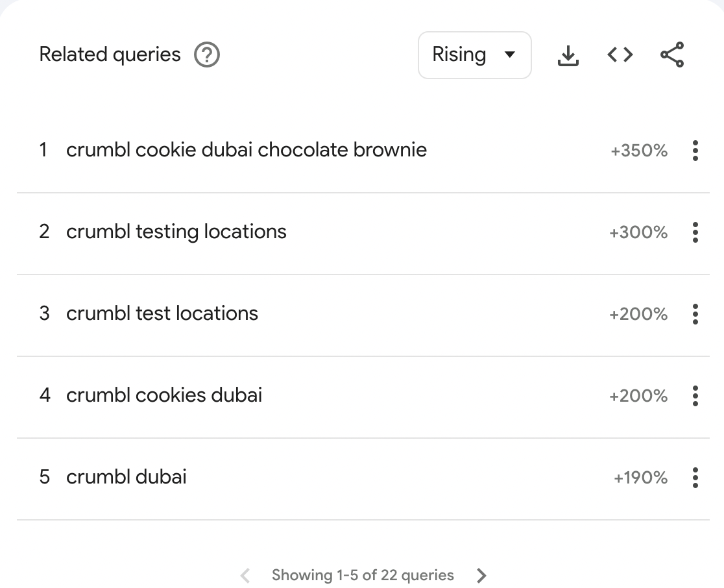The image size is (724, 588).
Task: Download the related queries CSV
Action: [x=568, y=55]
